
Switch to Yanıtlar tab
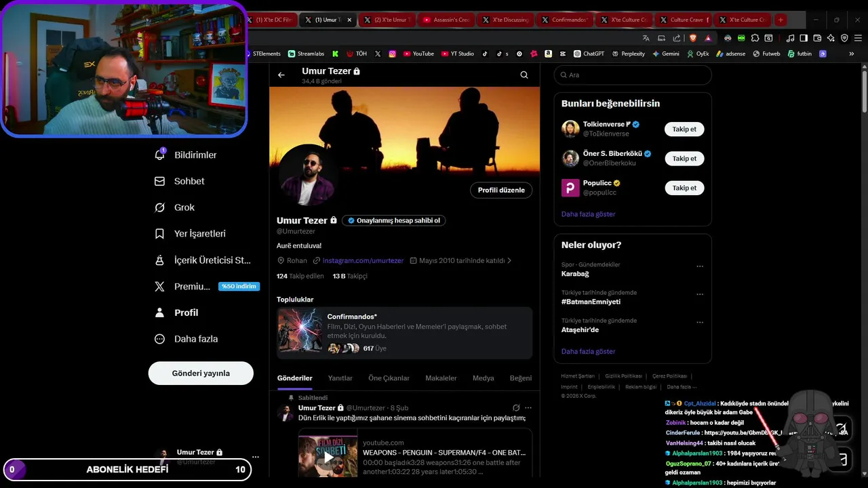[340, 378]
